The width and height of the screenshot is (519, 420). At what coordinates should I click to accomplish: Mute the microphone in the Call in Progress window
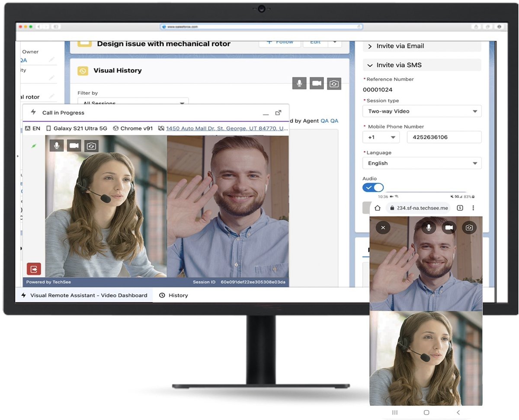(56, 146)
